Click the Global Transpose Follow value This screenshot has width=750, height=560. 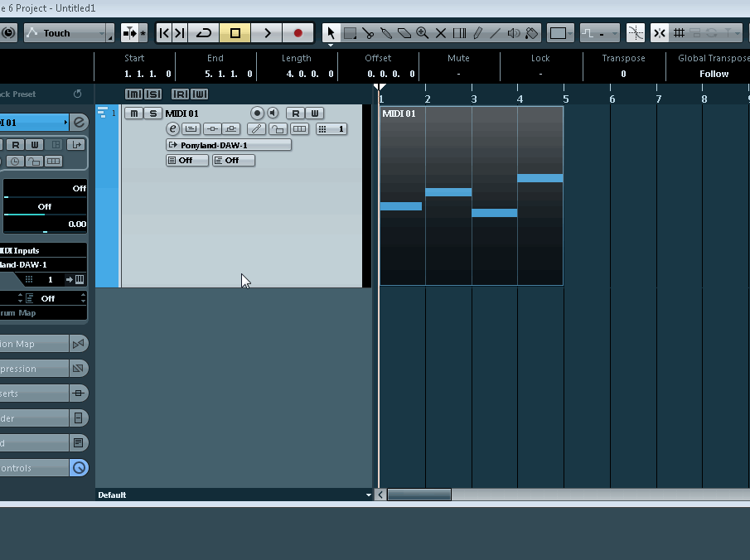714,74
